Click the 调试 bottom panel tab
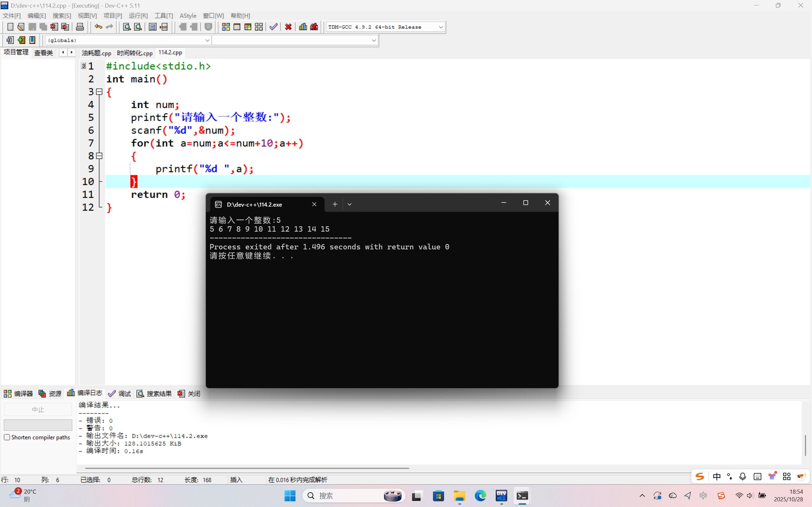812x507 pixels. [x=120, y=394]
